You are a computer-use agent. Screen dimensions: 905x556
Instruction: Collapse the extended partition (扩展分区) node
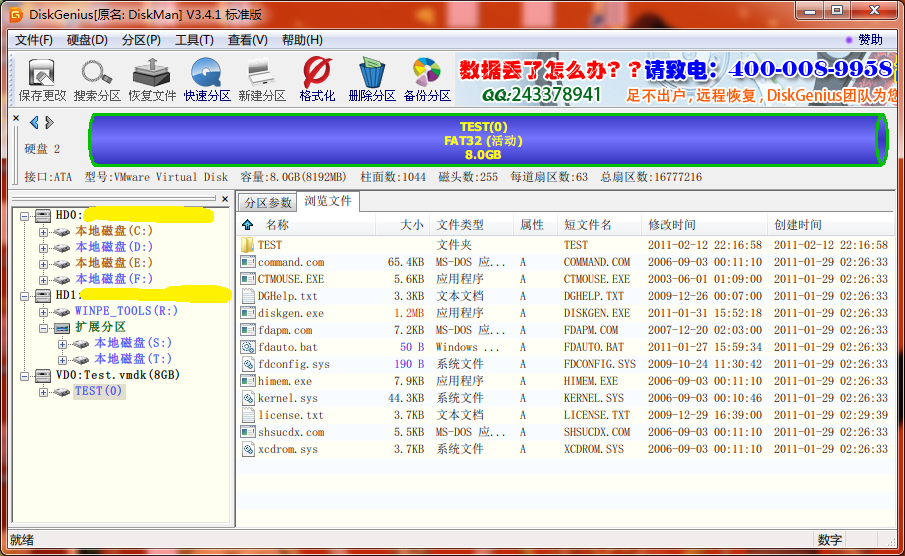43,328
